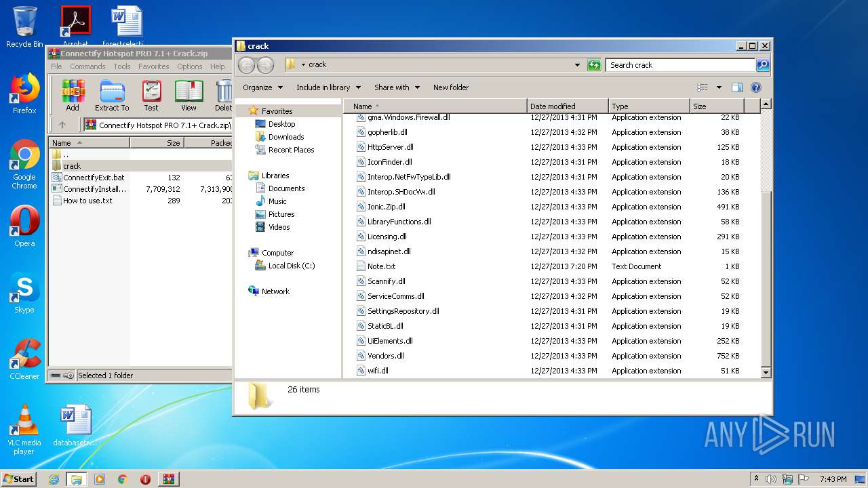Select Local Disk (C:)
Viewport: 868px width, 488px height.
tap(292, 266)
